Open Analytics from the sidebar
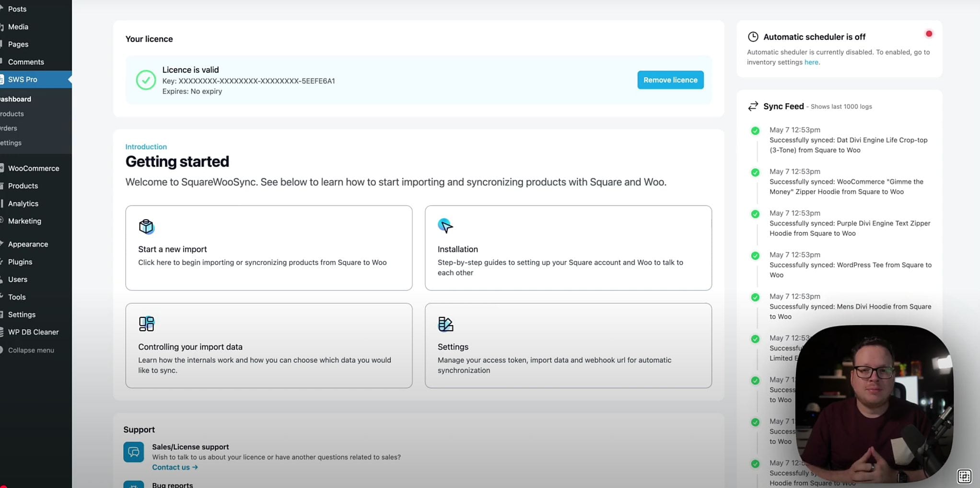 click(23, 203)
